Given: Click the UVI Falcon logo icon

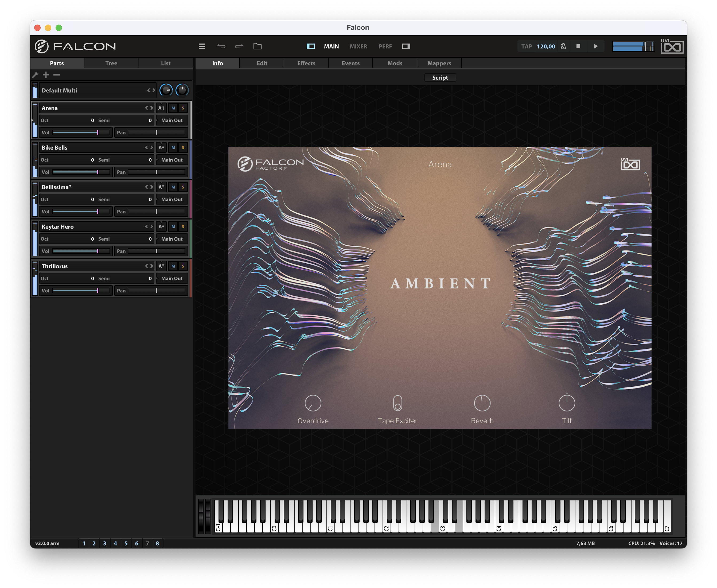Looking at the screenshot, I should 42,46.
